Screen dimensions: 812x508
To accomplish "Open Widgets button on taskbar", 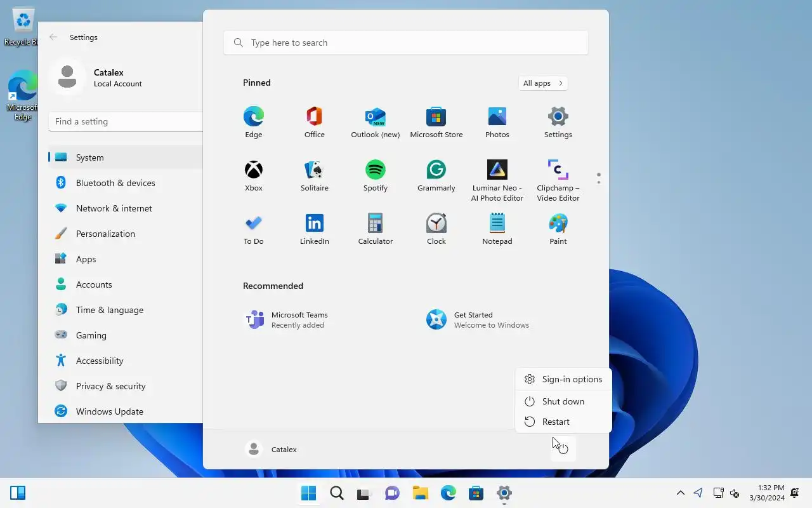I will click(18, 493).
